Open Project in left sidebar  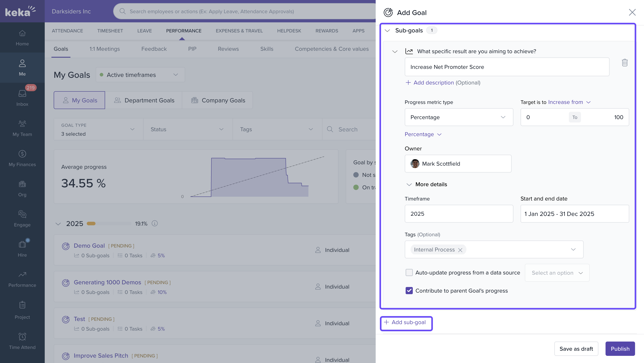[22, 310]
